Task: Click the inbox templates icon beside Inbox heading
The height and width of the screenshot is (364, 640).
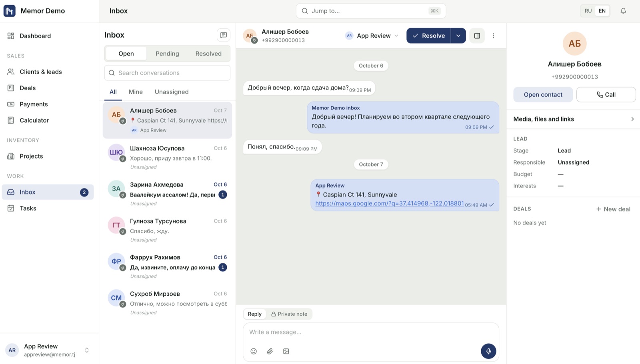Action: coord(224,35)
